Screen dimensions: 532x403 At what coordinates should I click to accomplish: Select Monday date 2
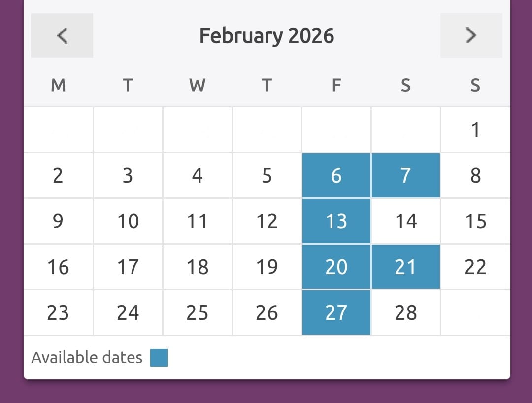point(58,175)
